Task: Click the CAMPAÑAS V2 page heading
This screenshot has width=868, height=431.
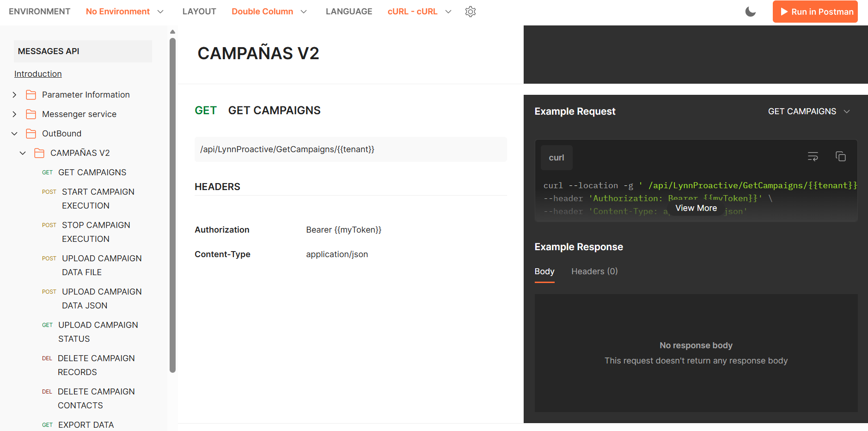Action: [258, 53]
